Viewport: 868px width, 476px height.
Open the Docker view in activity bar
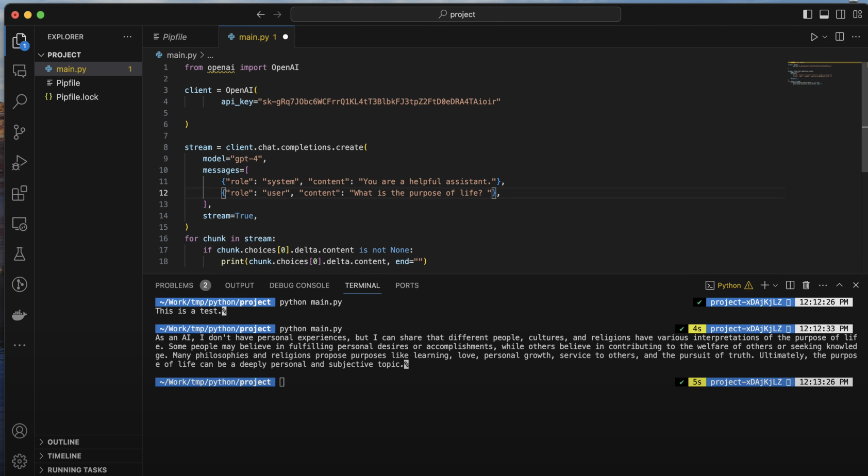20,315
